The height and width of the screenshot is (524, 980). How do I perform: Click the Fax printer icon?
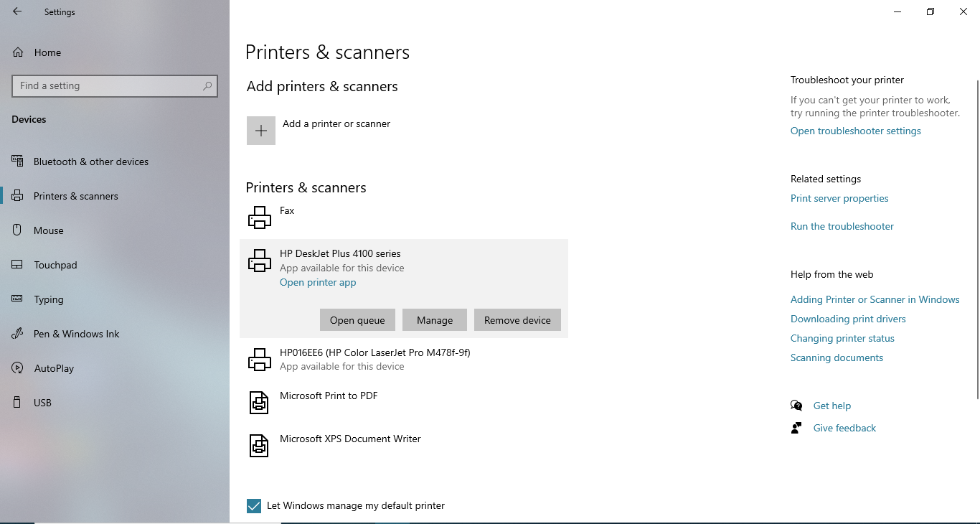(x=260, y=217)
